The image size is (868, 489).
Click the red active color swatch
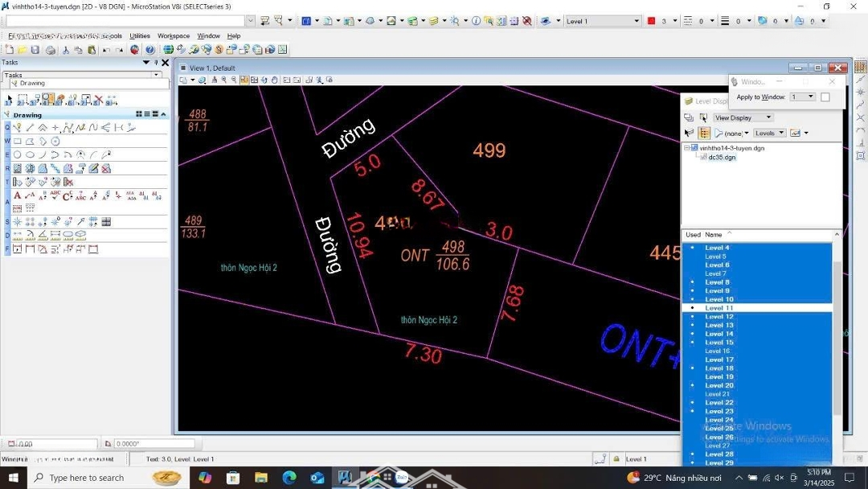(x=651, y=21)
